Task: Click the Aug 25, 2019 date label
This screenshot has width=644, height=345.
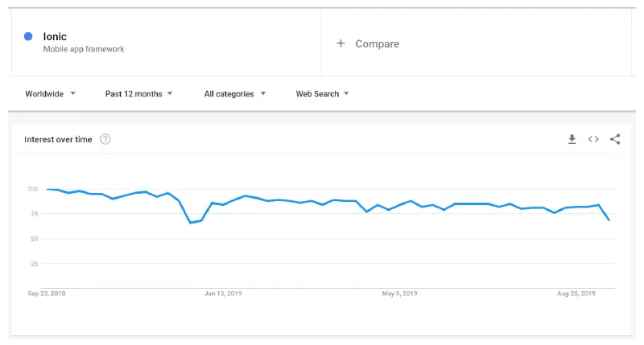Action: pyautogui.click(x=576, y=294)
